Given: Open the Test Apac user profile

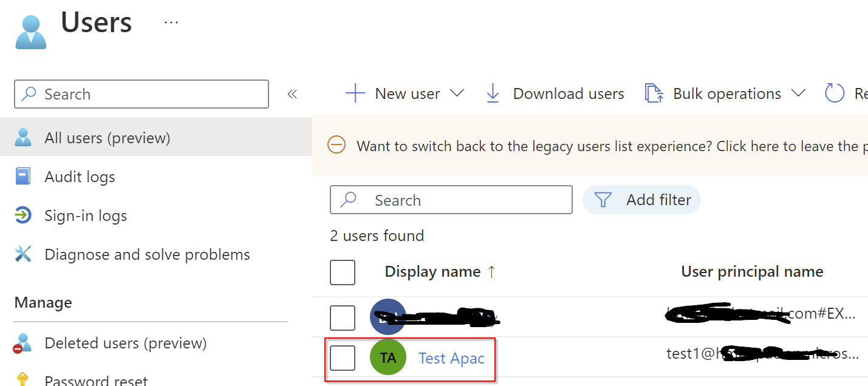Looking at the screenshot, I should (451, 358).
